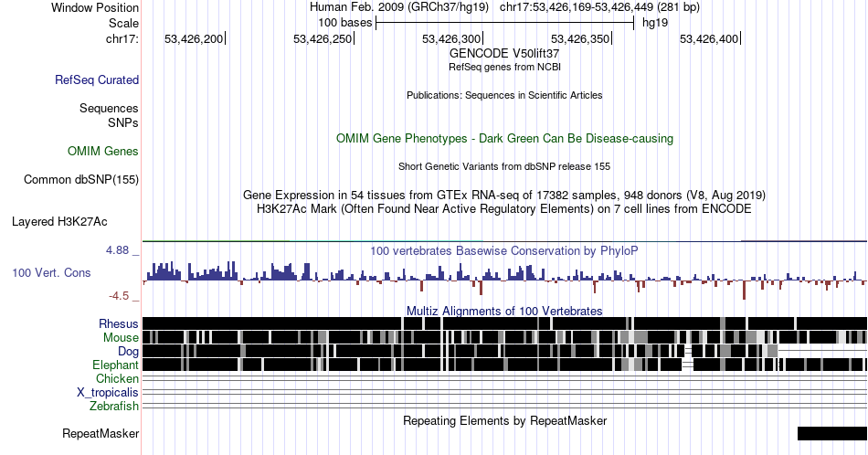Click the 4.88 conservation scale value
The width and height of the screenshot is (868, 455).
pyautogui.click(x=117, y=250)
